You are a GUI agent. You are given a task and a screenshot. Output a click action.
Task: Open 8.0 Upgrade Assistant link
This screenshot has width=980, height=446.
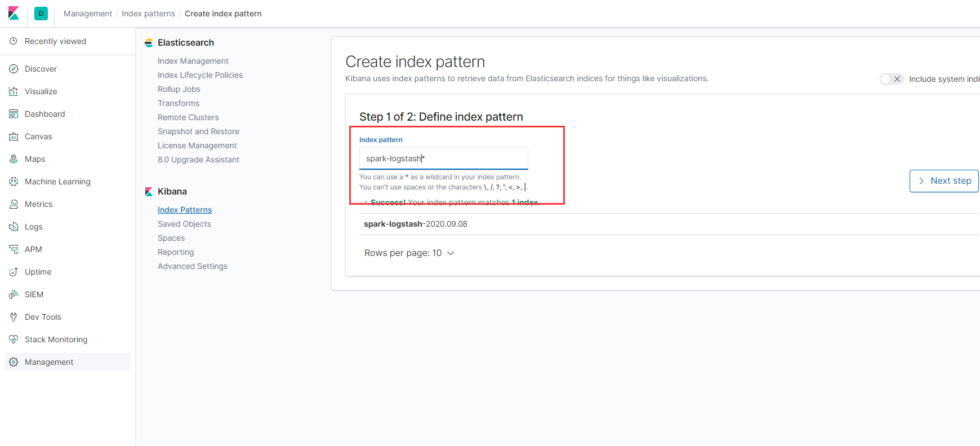(198, 160)
